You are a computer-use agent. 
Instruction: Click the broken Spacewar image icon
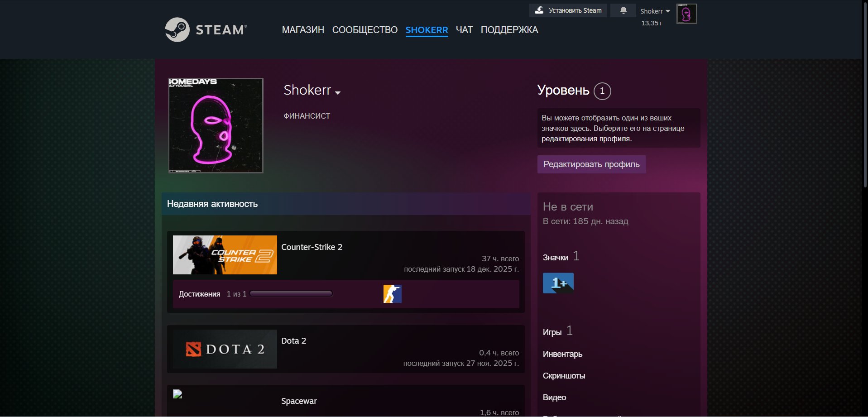(x=177, y=394)
